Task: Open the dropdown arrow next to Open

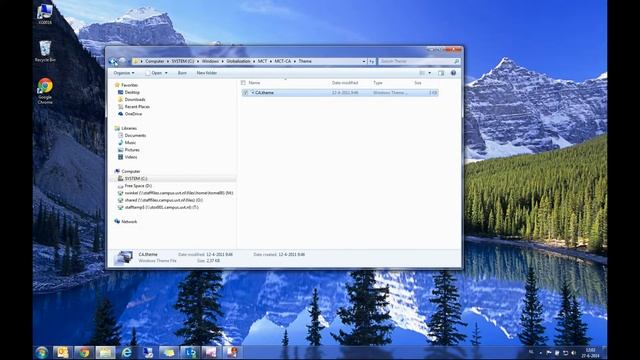Action: pyautogui.click(x=166, y=73)
